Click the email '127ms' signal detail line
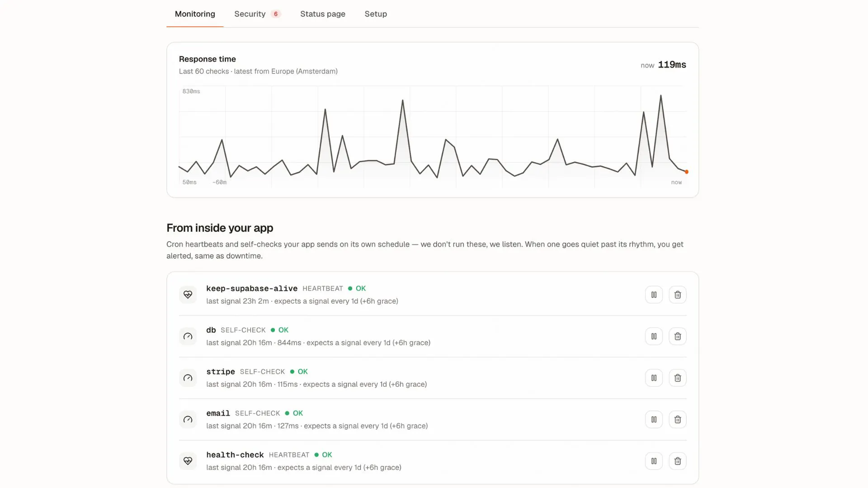868x488 pixels. [317, 426]
